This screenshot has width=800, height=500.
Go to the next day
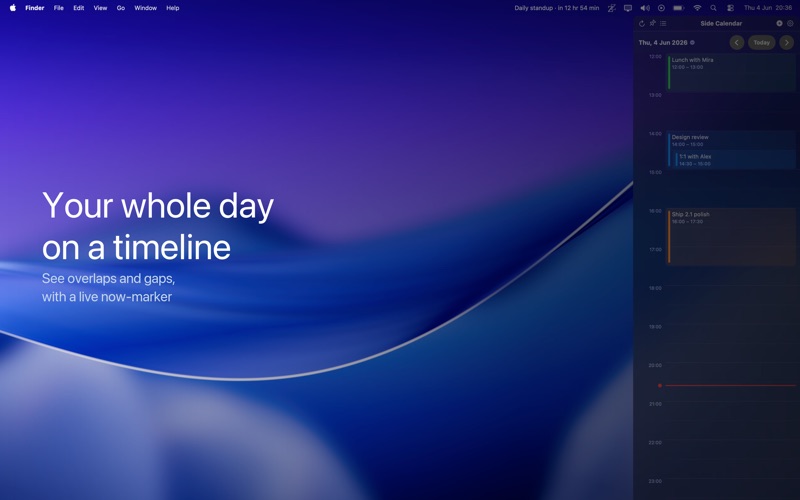click(787, 42)
